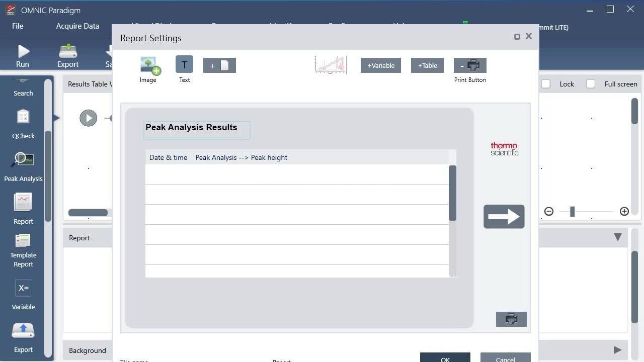This screenshot has width=644, height=362.
Task: Click the report table vertical scrollbar
Action: coord(452,193)
